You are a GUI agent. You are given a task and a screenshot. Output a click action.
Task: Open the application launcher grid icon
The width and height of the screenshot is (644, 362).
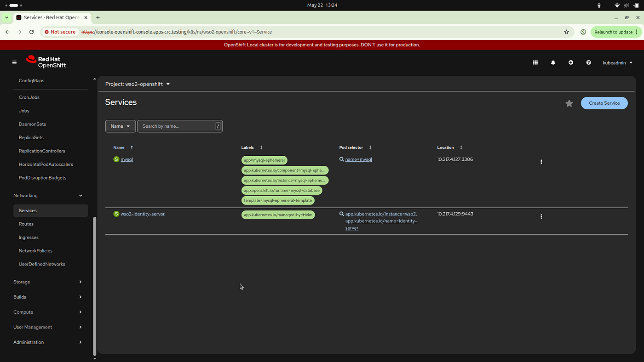535,62
